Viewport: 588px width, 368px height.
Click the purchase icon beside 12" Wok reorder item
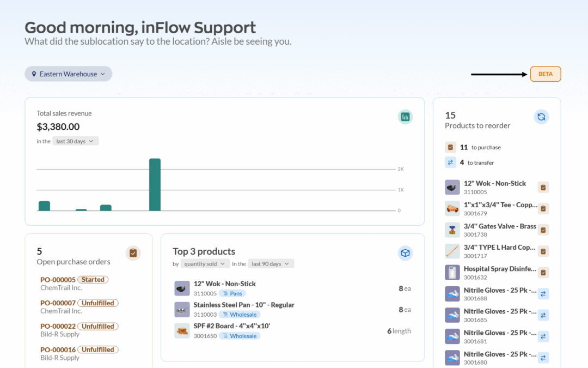coord(543,187)
